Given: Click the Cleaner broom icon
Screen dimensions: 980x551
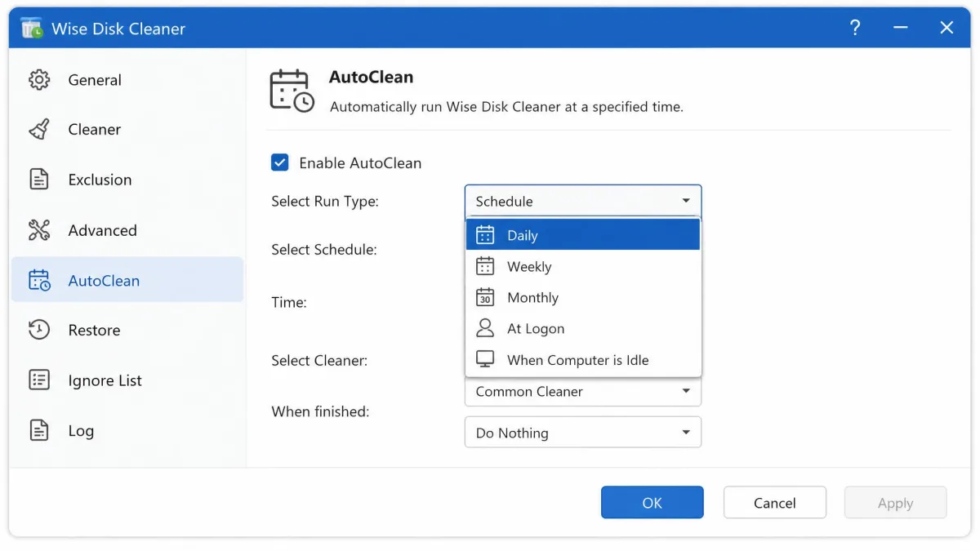Looking at the screenshot, I should click(39, 129).
